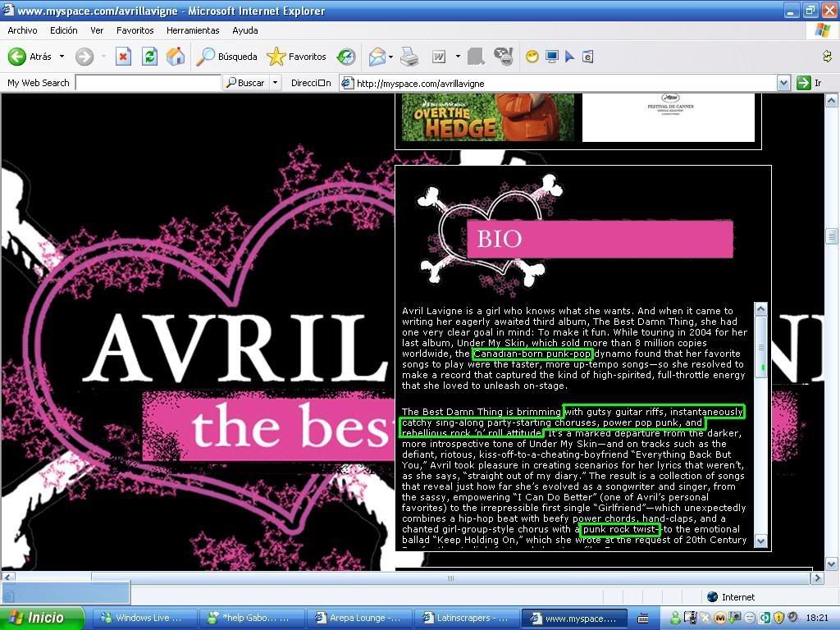Expand the address bar URL dropdown

click(783, 83)
